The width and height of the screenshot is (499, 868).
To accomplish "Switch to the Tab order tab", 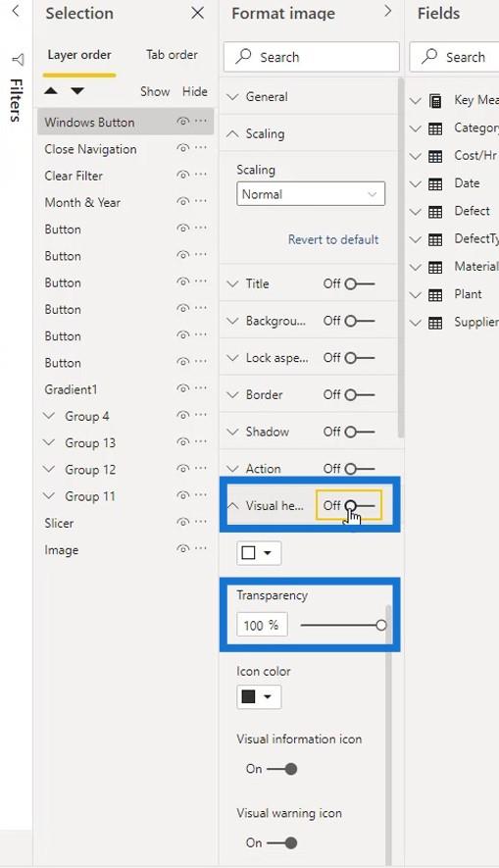I will coord(172,55).
